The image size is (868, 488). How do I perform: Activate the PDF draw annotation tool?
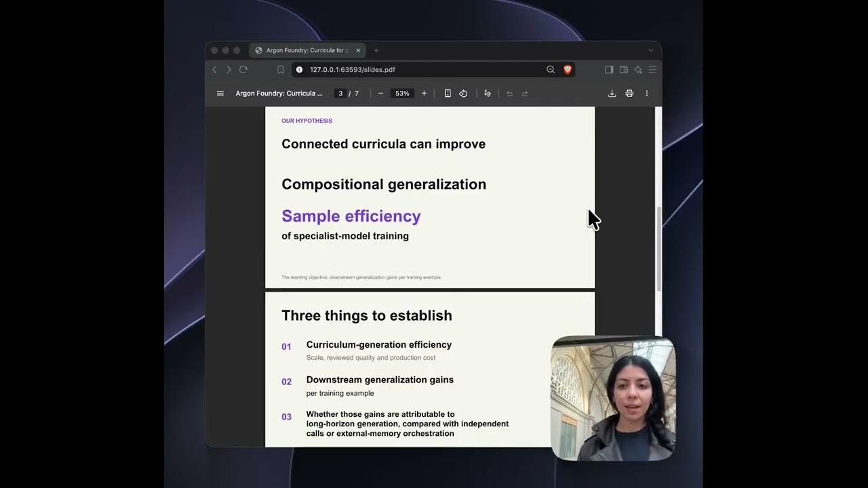[488, 94]
